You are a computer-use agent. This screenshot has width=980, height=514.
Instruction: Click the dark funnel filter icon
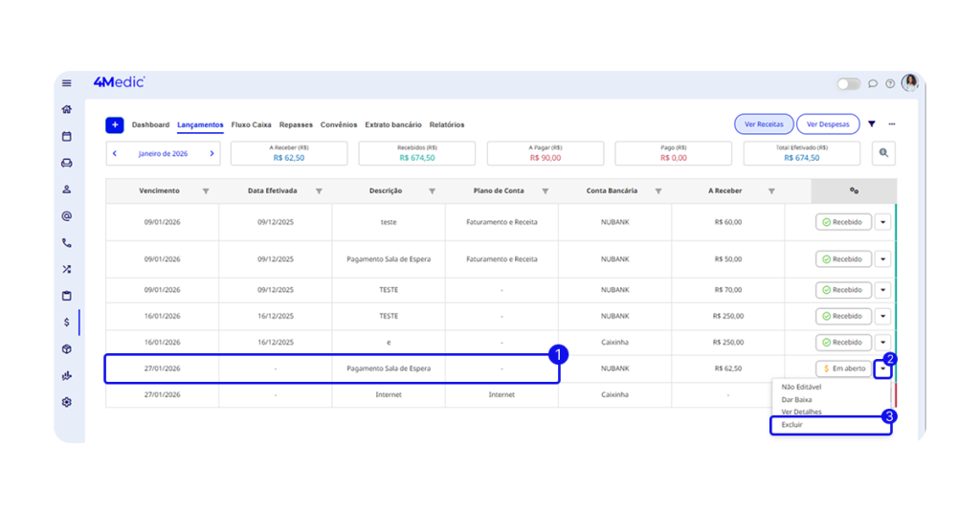point(872,124)
